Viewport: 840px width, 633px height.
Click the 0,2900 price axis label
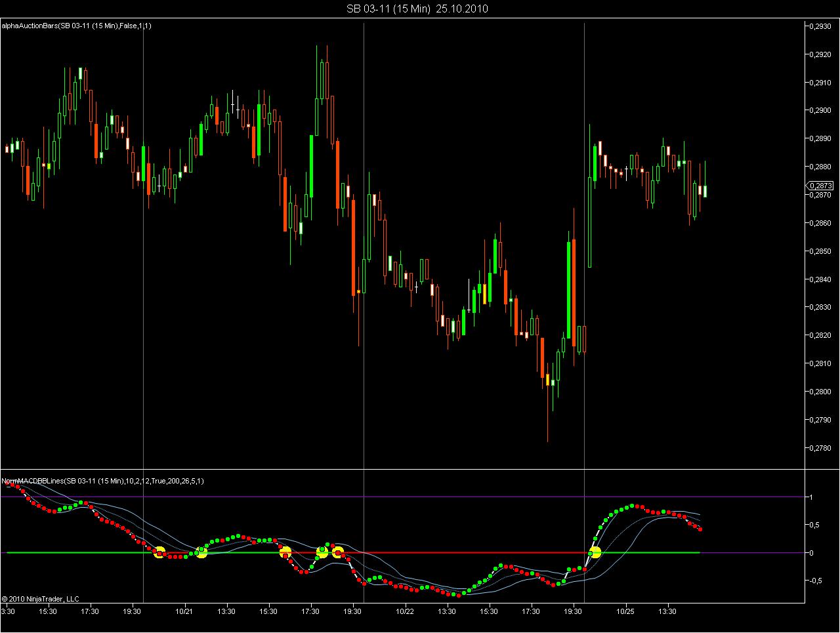[821, 110]
